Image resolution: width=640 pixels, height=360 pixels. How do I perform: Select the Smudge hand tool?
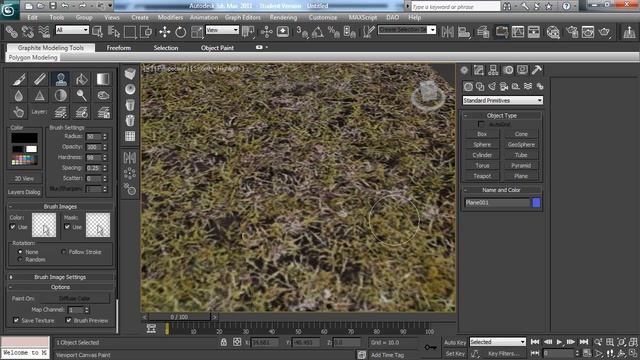tap(18, 112)
